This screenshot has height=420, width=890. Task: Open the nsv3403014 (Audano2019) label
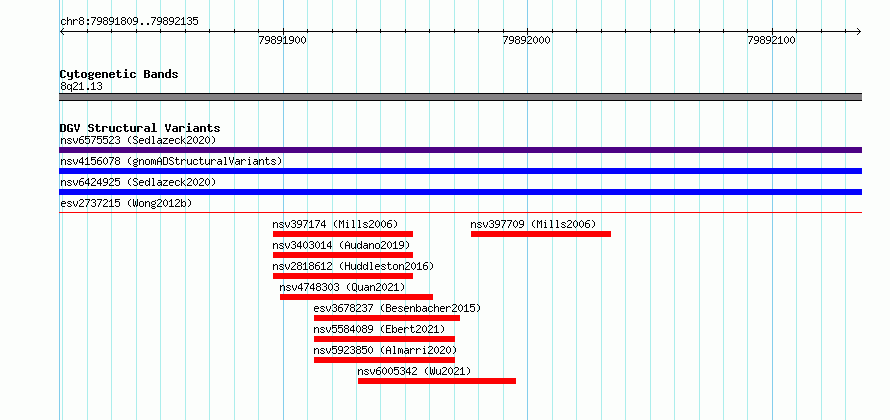(x=341, y=245)
